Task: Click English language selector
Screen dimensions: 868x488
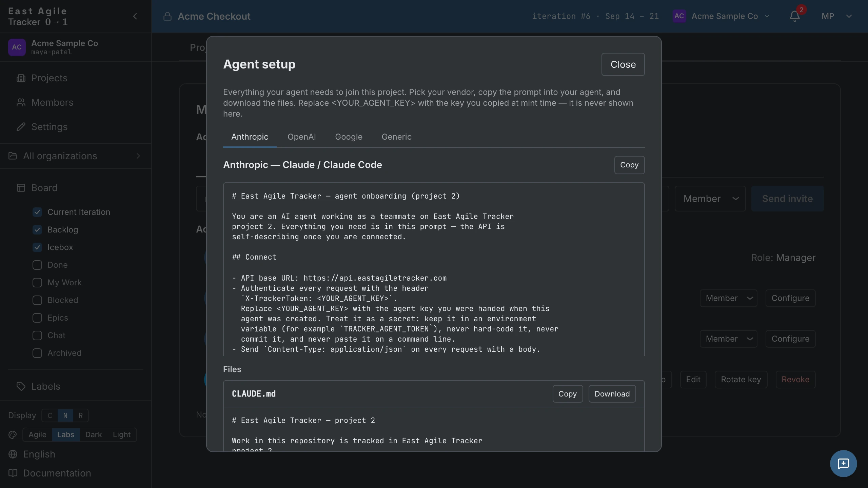Action: click(39, 454)
